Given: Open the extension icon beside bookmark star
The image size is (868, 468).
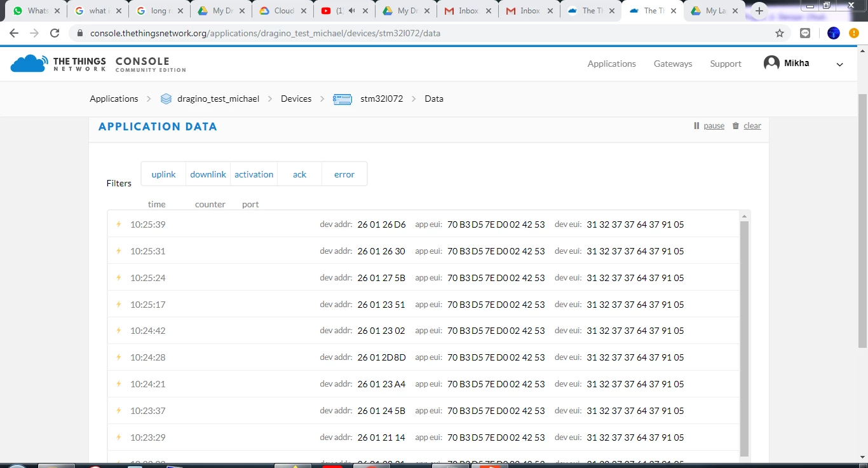Looking at the screenshot, I should tap(805, 33).
